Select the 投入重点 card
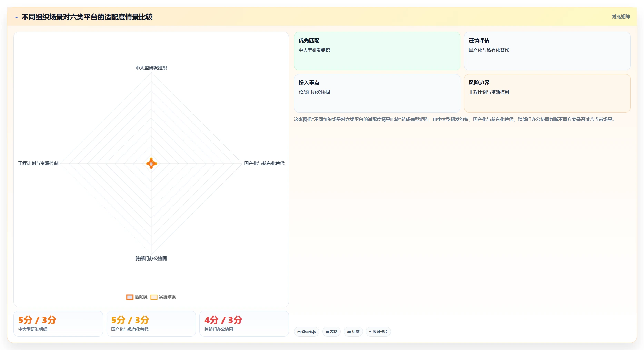Screen dimensions: 644x350 click(377, 93)
